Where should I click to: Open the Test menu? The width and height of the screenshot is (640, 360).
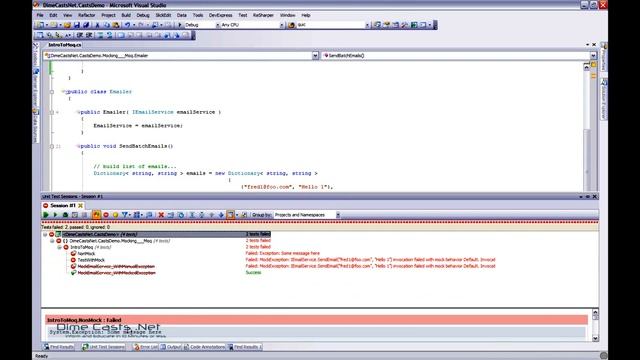[242, 15]
